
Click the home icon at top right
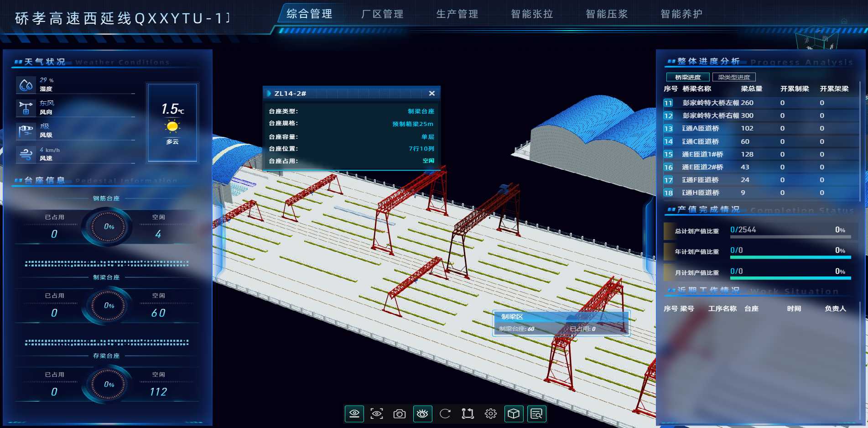(844, 21)
